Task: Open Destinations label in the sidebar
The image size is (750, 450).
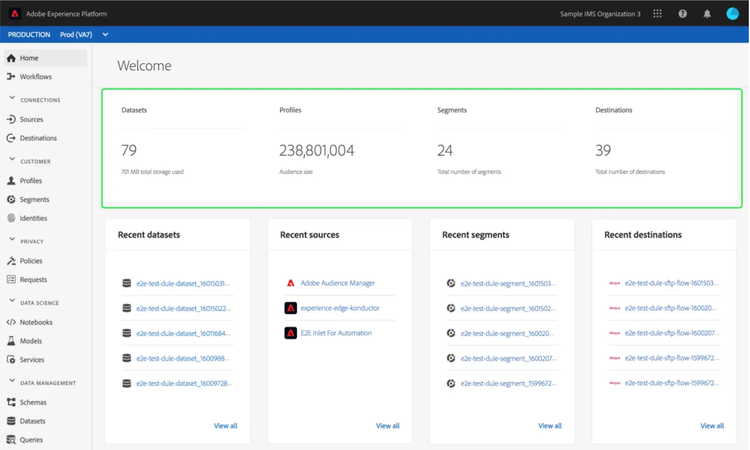Action: tap(38, 138)
